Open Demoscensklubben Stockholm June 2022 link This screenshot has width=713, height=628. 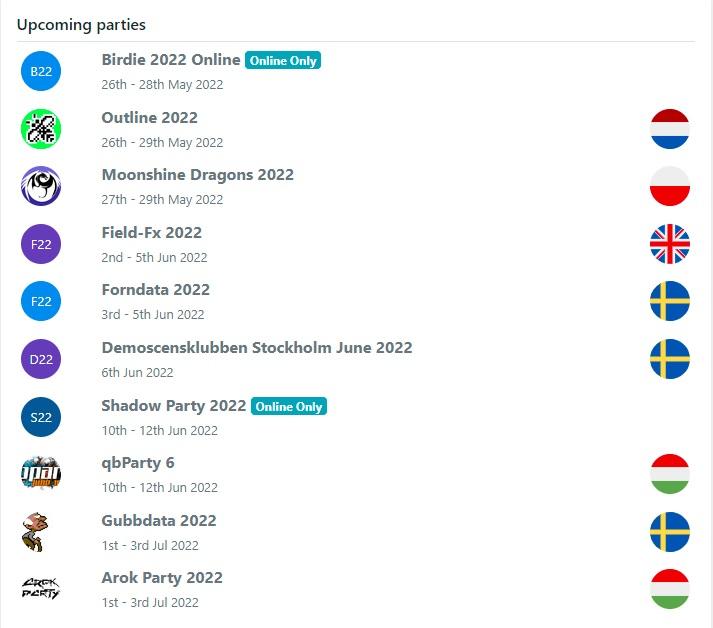click(257, 348)
